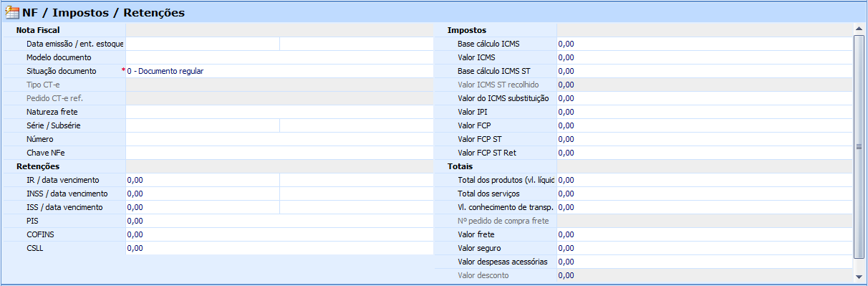
Task: Click the Impostos section header
Action: click(467, 30)
